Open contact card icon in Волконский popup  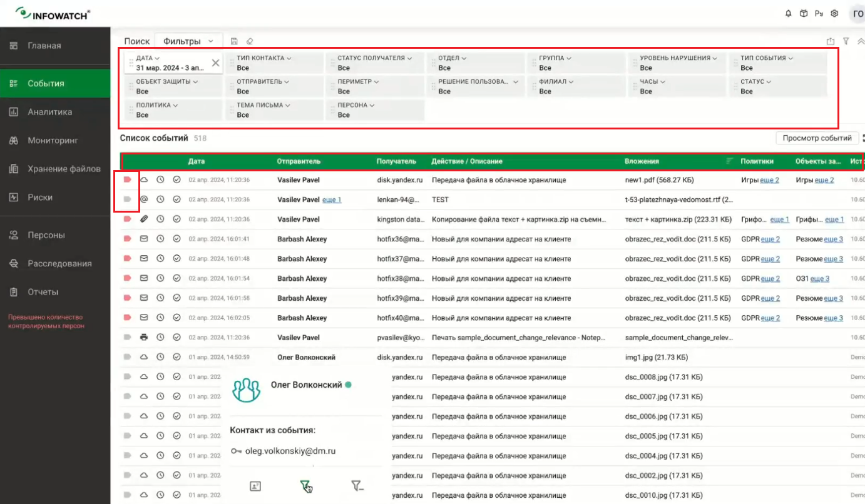[x=255, y=486]
